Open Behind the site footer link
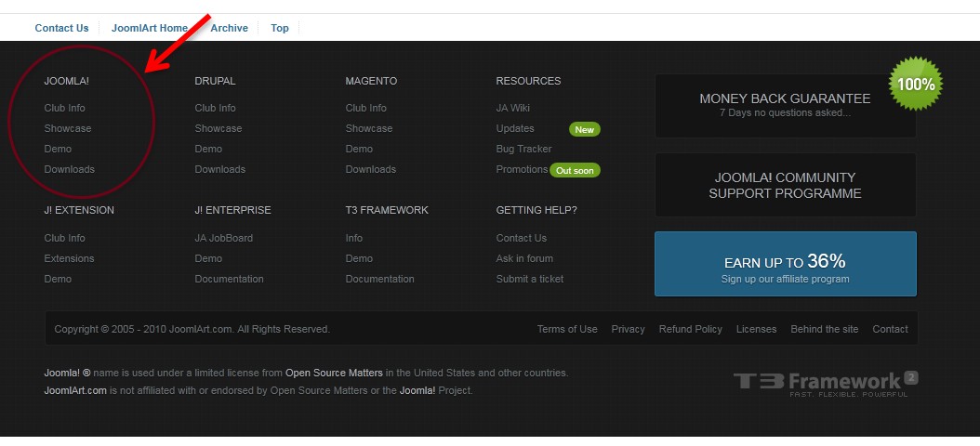 pos(825,329)
